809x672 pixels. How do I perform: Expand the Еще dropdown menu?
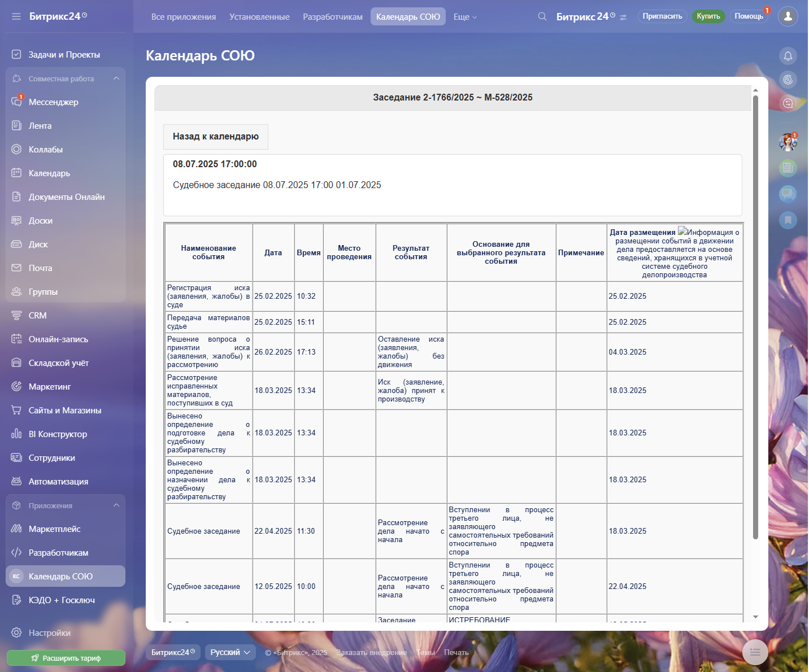[x=465, y=17]
